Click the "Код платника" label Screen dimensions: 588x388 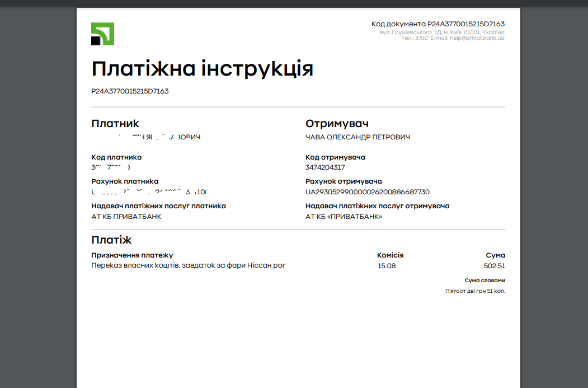click(x=116, y=157)
